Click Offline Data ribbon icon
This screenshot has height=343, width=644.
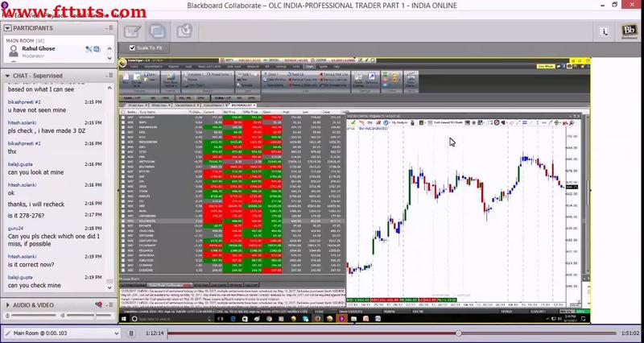171,80
